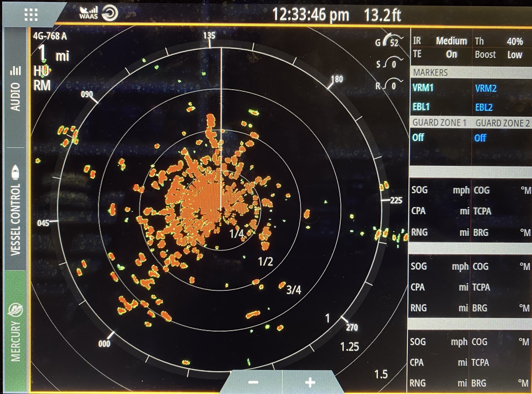Select the EBL1 marker
Viewport: 532px width, 394px height.
(421, 107)
